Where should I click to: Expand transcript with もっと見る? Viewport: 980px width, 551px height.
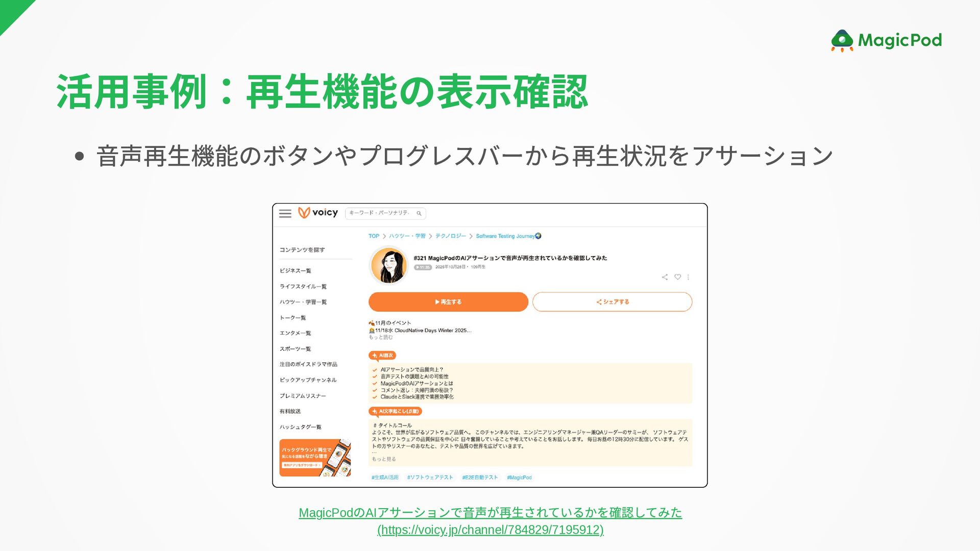click(384, 459)
